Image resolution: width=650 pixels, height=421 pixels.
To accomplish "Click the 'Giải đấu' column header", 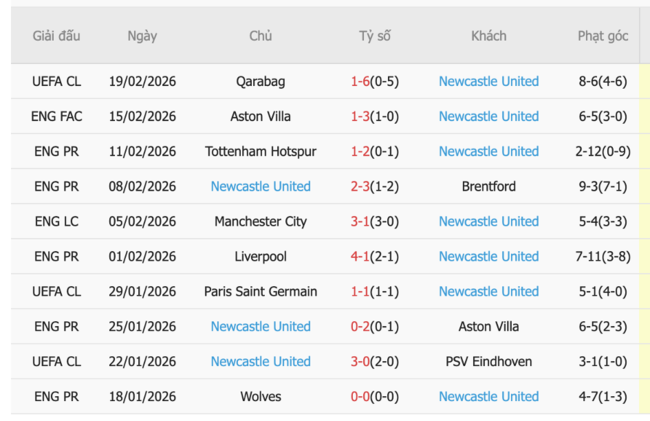I will coord(56,36).
